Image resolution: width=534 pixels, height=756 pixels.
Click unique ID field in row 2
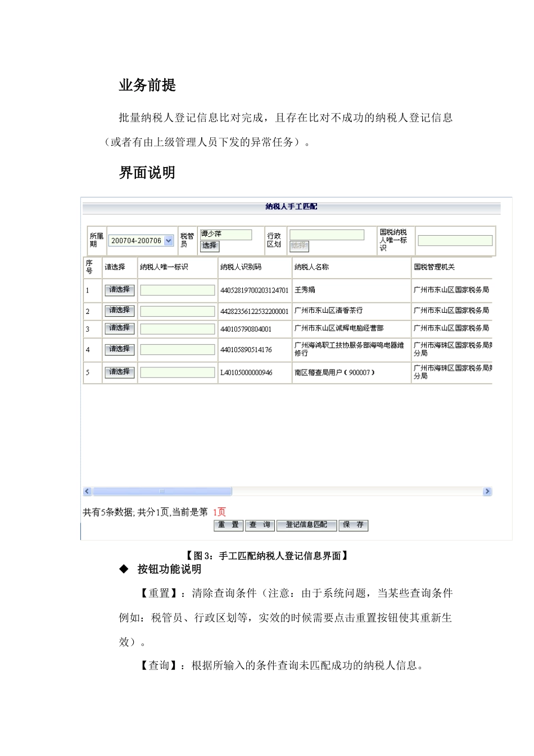178,311
